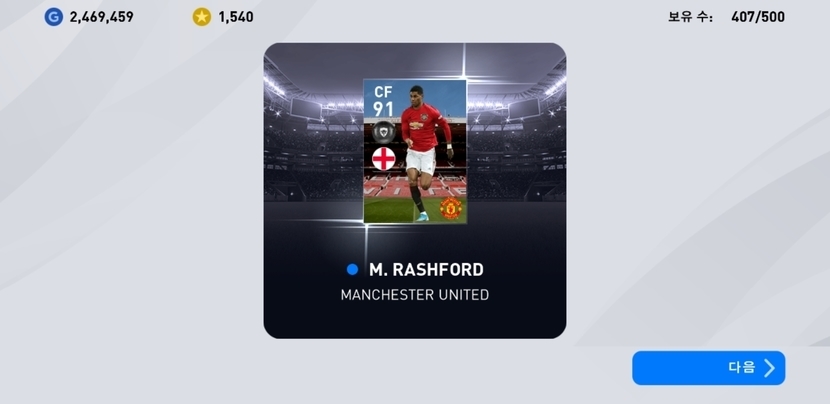The width and height of the screenshot is (830, 404).
Task: Click the black ball rarity icon
Action: tap(384, 131)
